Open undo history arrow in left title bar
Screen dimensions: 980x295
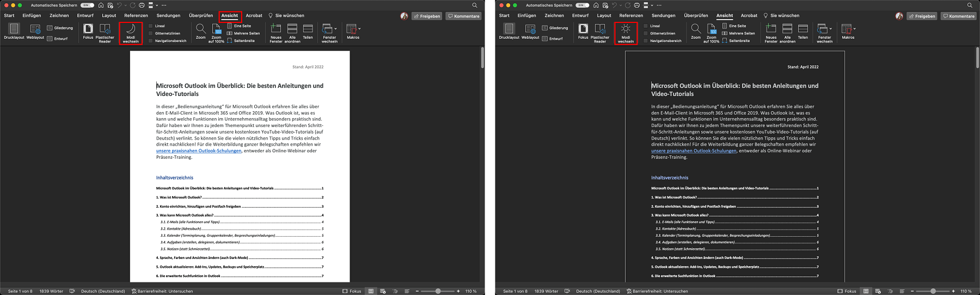(125, 5)
